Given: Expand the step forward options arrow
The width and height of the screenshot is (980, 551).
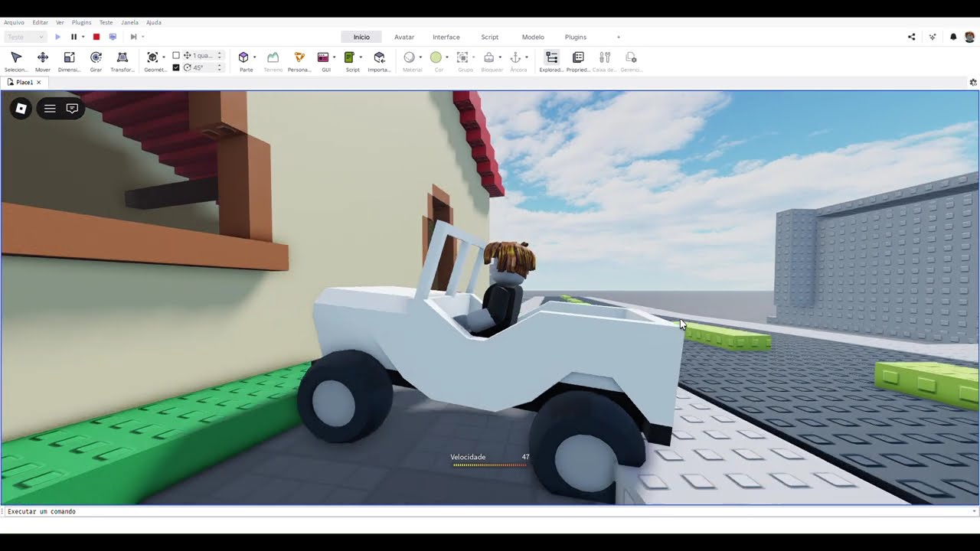Looking at the screenshot, I should coord(142,37).
